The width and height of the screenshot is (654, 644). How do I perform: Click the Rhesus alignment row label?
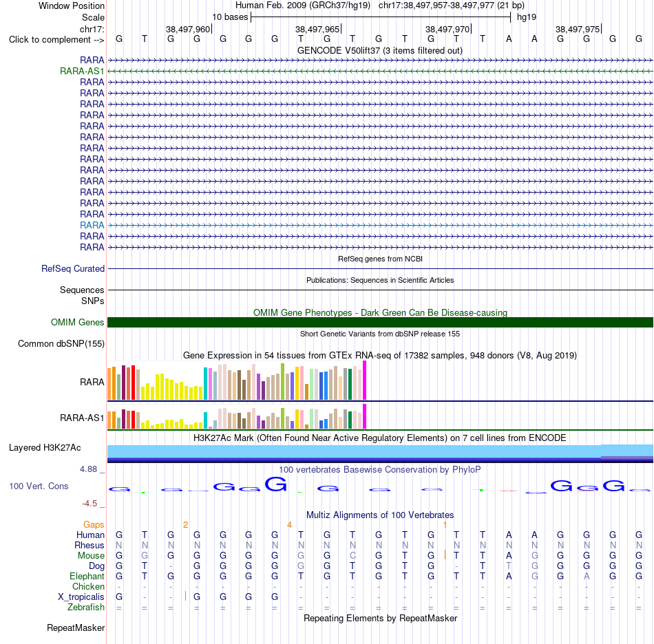(89, 545)
